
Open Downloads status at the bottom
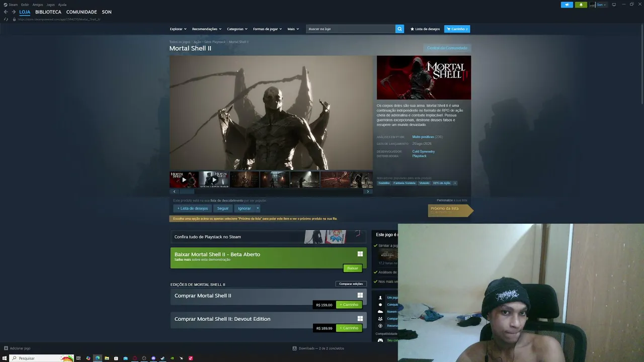tap(318, 348)
